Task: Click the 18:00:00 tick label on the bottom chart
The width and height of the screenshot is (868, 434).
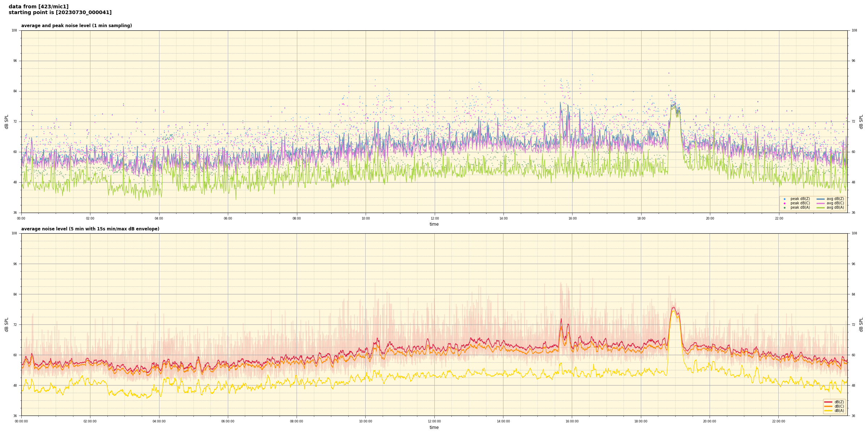Action: click(x=641, y=421)
